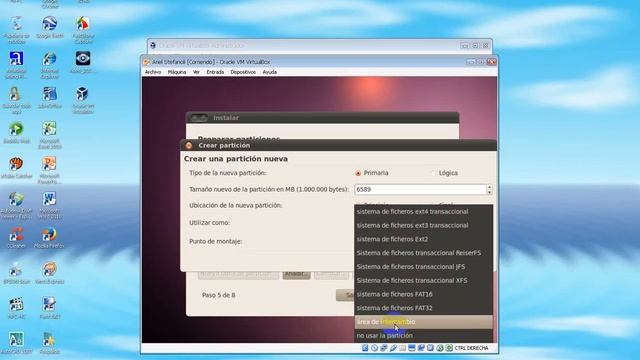Open the Ver menu in VirtualBox
This screenshot has width=640, height=360.
196,72
